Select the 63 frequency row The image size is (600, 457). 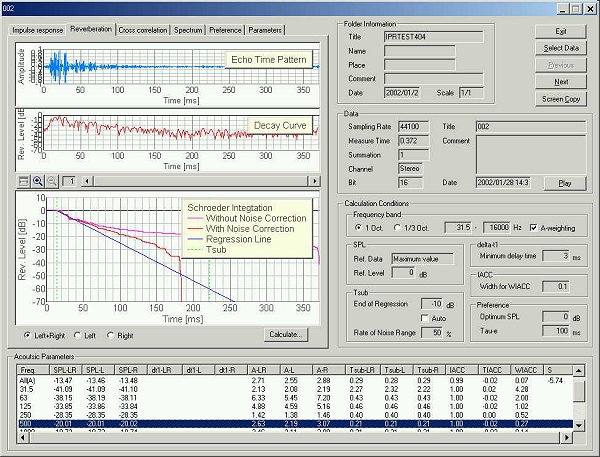pos(295,398)
